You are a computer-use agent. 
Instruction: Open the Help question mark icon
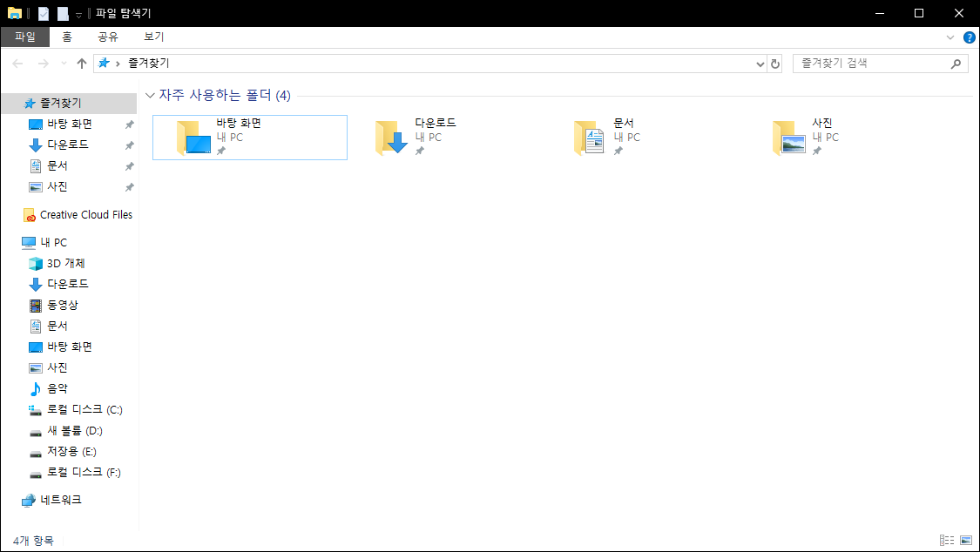click(969, 37)
